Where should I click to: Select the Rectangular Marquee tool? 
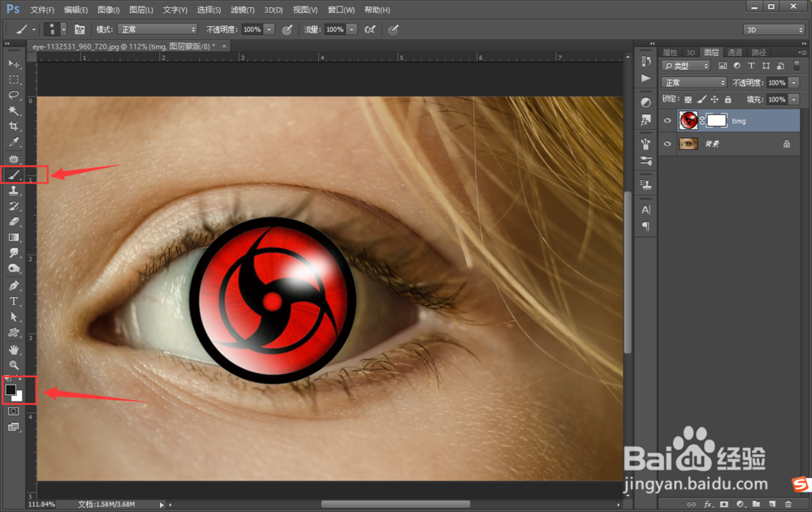14,80
